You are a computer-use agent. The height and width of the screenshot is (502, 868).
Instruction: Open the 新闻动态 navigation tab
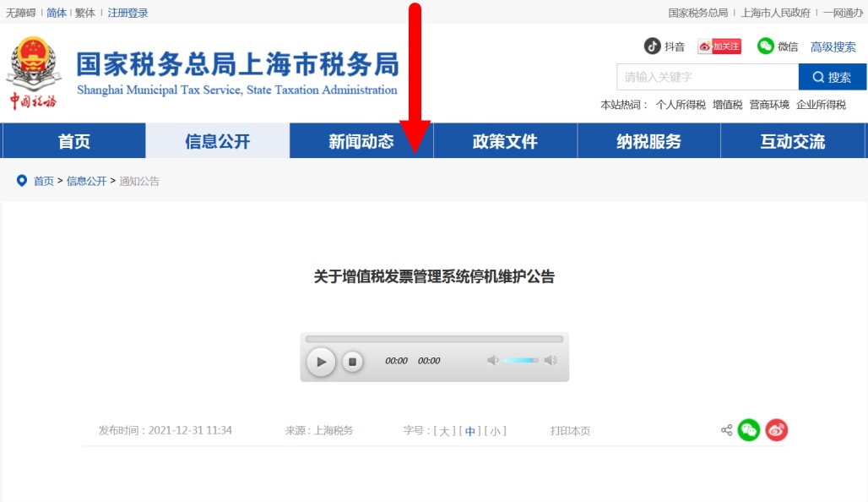pyautogui.click(x=361, y=141)
